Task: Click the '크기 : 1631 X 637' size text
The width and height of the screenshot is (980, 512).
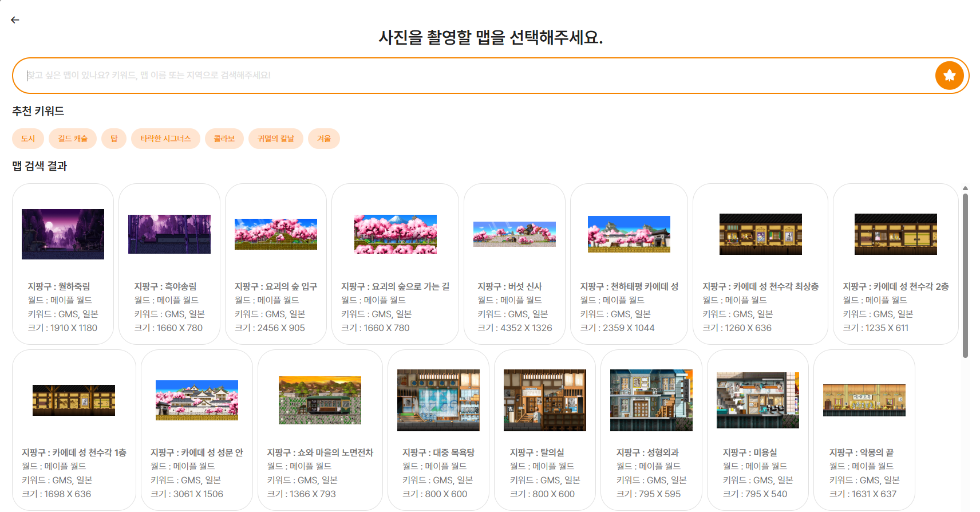Action: pyautogui.click(x=863, y=494)
